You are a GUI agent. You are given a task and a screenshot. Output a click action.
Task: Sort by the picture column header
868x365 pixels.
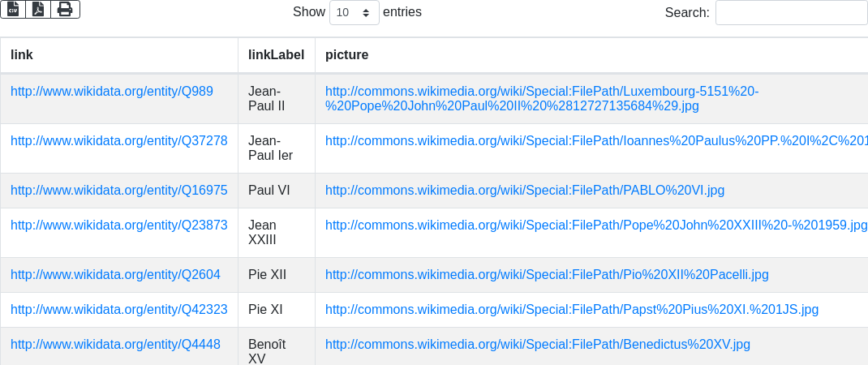[x=346, y=54]
